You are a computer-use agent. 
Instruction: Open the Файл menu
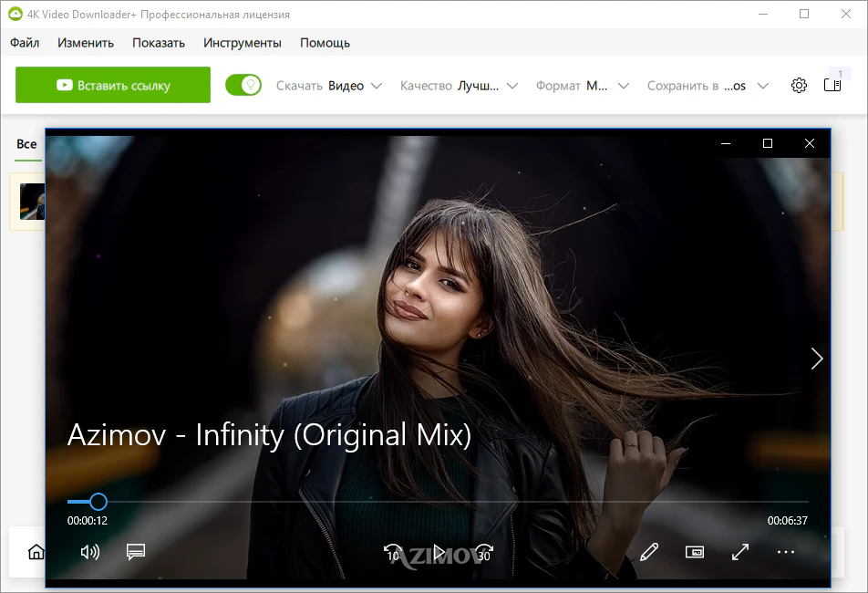(x=25, y=43)
